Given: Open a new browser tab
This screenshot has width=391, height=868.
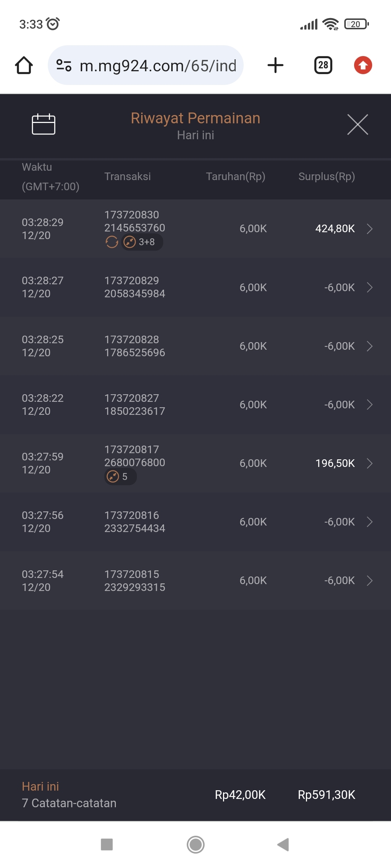Looking at the screenshot, I should click(275, 65).
